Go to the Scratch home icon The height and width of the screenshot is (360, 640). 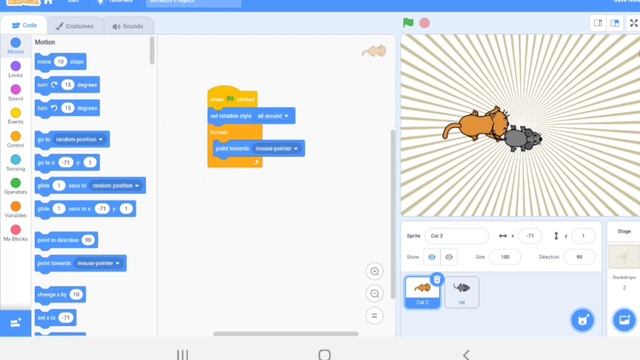48,2
